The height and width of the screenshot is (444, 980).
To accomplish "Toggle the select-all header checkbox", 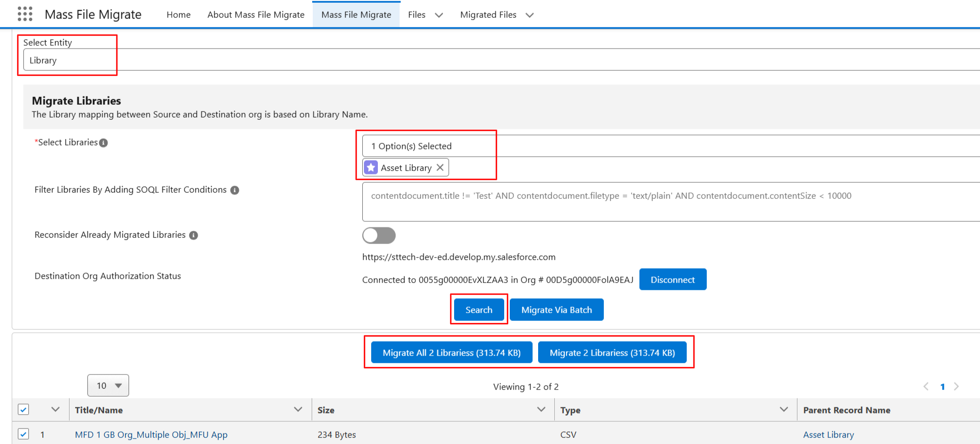I will click(23, 409).
